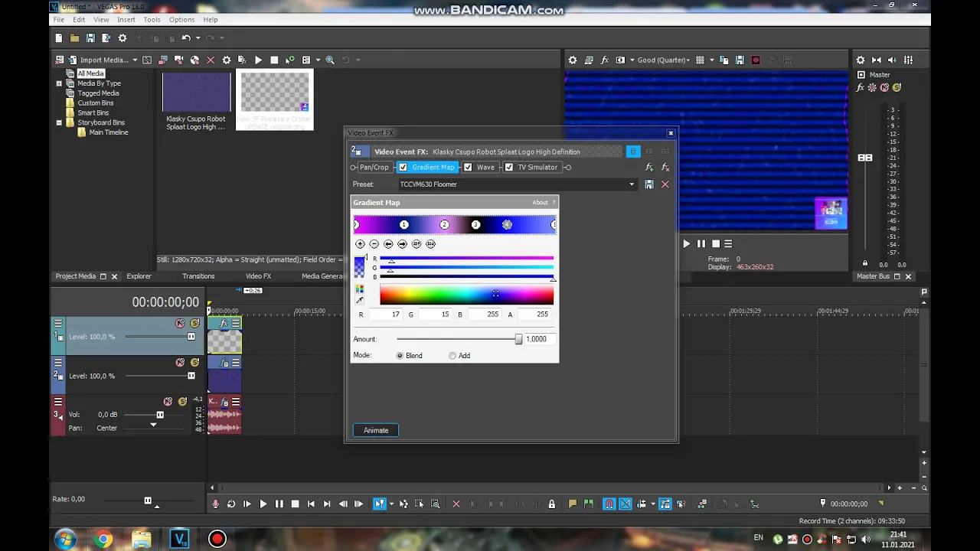Viewport: 980px width, 551px height.
Task: Open undo history dropdown arrow
Action: pos(198,38)
